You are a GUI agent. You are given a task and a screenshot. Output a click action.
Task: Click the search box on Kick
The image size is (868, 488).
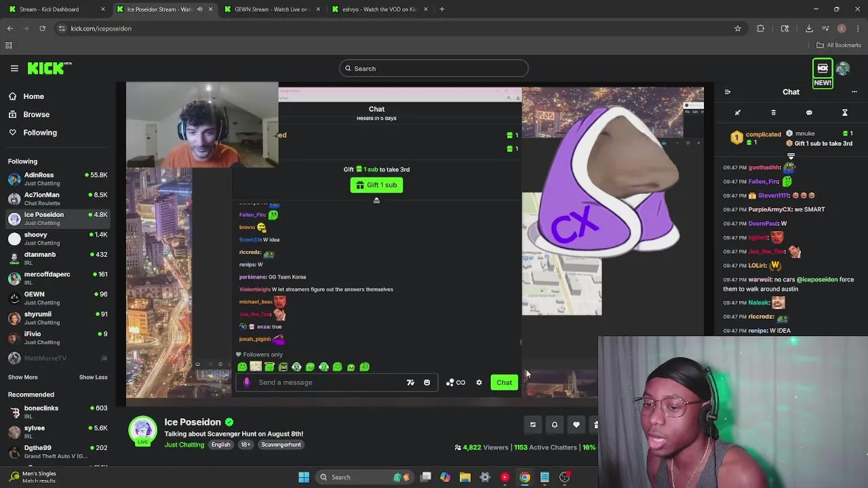coord(433,68)
